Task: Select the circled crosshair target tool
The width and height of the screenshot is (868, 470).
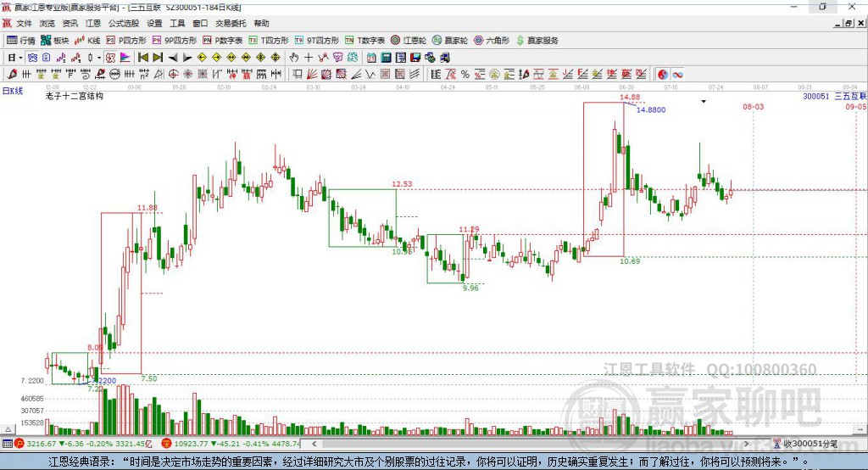Action: click(x=173, y=75)
